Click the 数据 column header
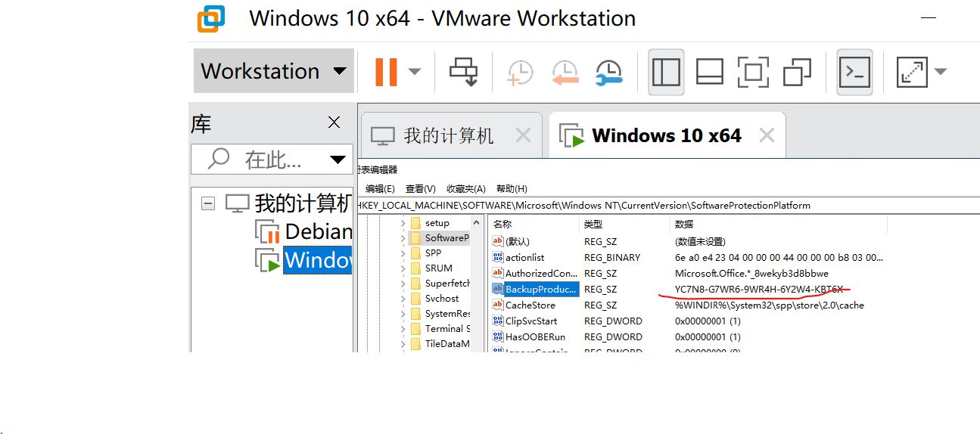The height and width of the screenshot is (434, 980). click(x=778, y=225)
